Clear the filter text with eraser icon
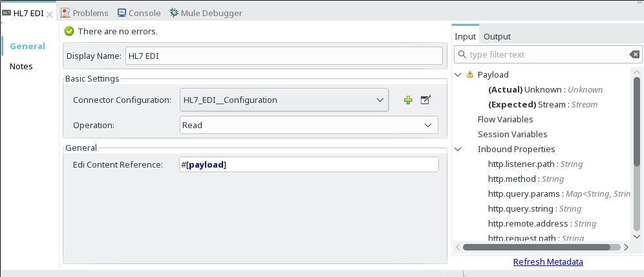 tap(634, 55)
